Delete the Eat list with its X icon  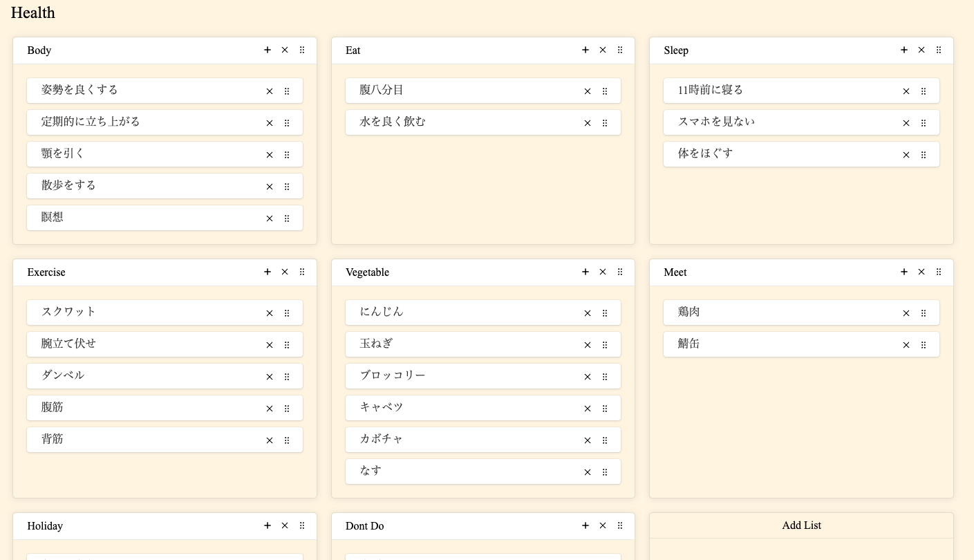[603, 50]
